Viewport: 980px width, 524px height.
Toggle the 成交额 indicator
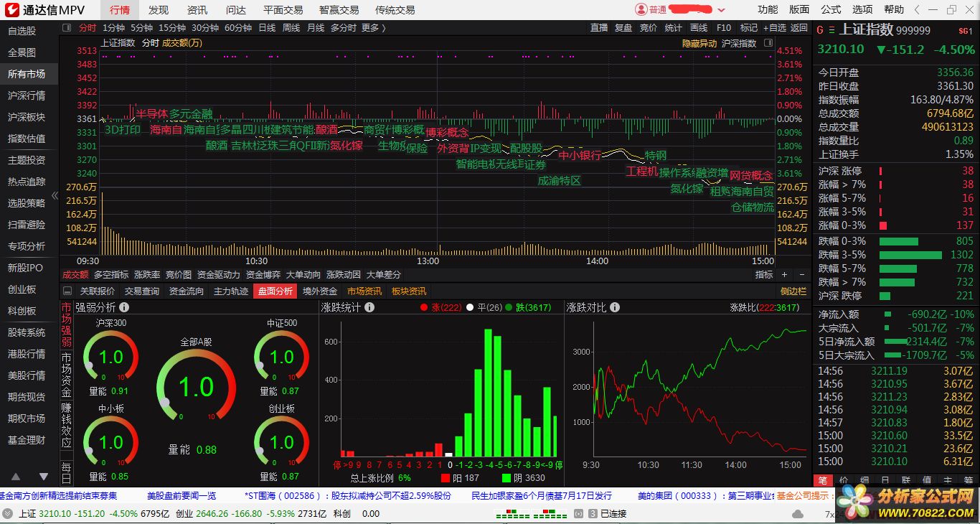point(75,274)
